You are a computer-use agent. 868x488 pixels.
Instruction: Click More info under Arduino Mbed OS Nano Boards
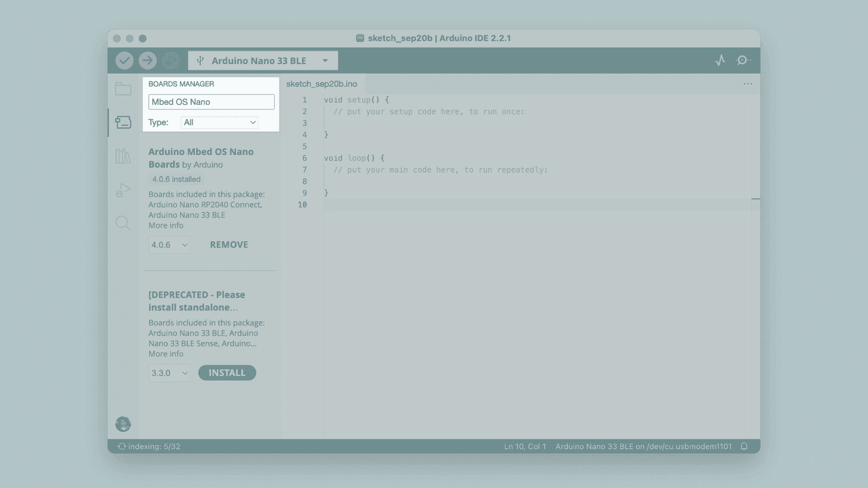[x=165, y=225]
